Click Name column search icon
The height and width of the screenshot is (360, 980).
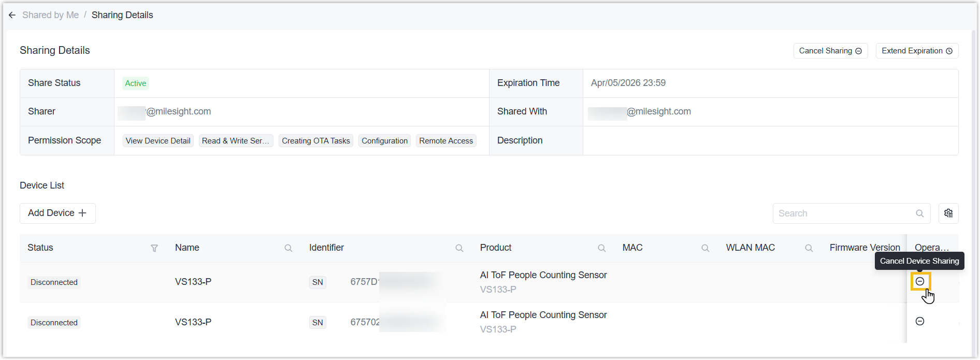pos(289,248)
